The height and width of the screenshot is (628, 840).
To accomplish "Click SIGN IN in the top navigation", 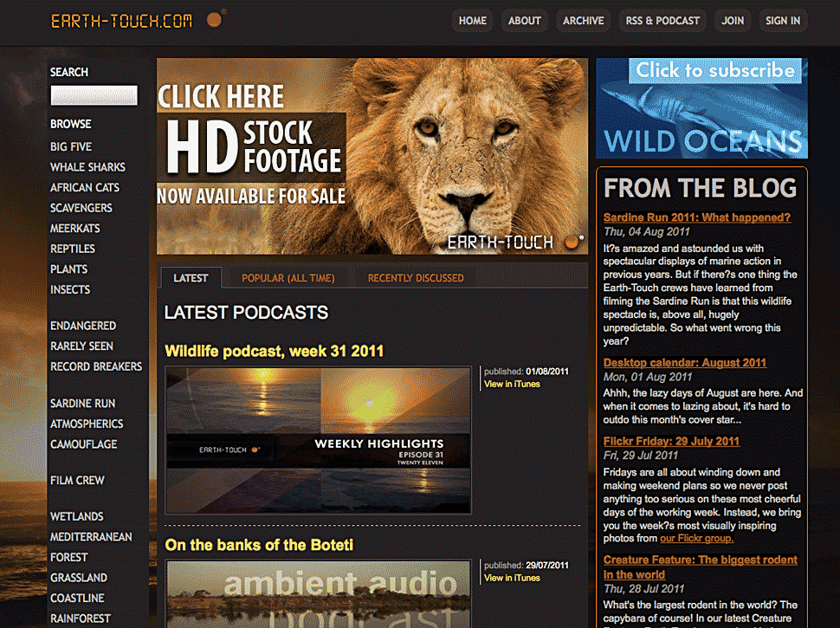I will click(783, 21).
